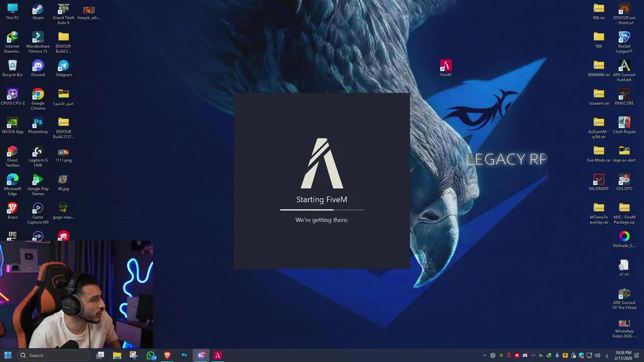Open the AzZzamM q.9d.rar archive
Screen dimensions: 644x362
tap(599, 128)
